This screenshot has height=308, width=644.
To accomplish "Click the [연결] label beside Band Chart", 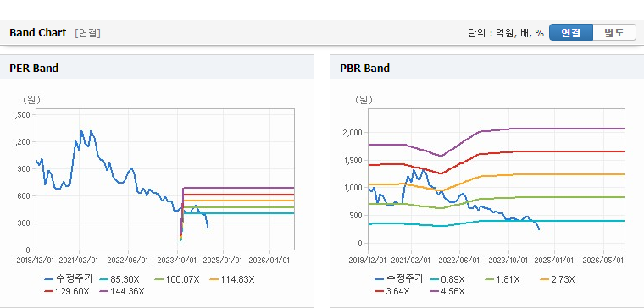I will [87, 33].
